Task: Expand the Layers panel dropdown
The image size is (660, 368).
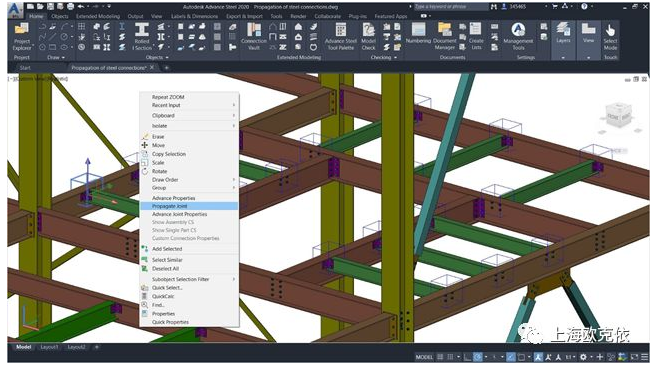Action: [x=563, y=57]
